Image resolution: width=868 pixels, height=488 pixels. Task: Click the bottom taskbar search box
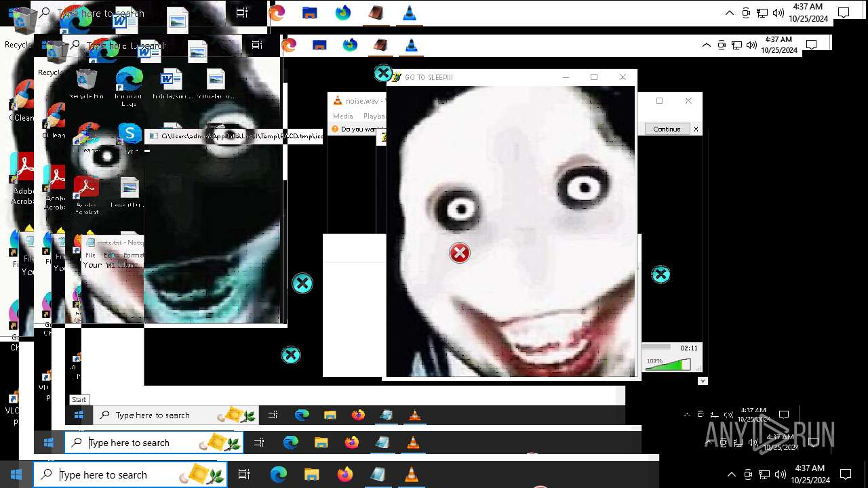click(x=130, y=474)
